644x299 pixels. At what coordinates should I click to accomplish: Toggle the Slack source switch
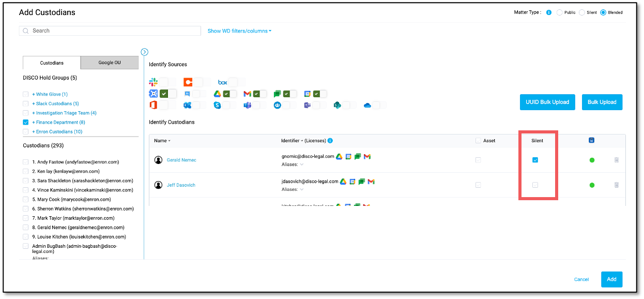167,82
